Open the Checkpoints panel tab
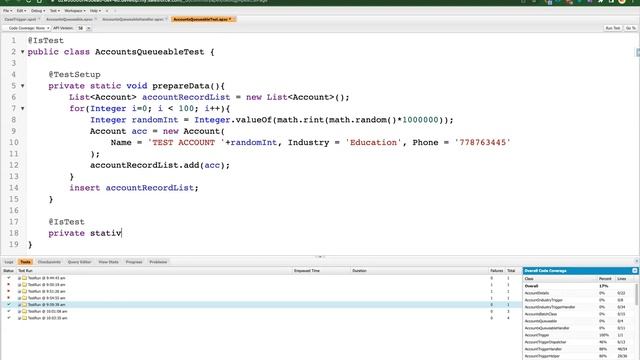Screen dimensions: 640x360 click(49, 262)
